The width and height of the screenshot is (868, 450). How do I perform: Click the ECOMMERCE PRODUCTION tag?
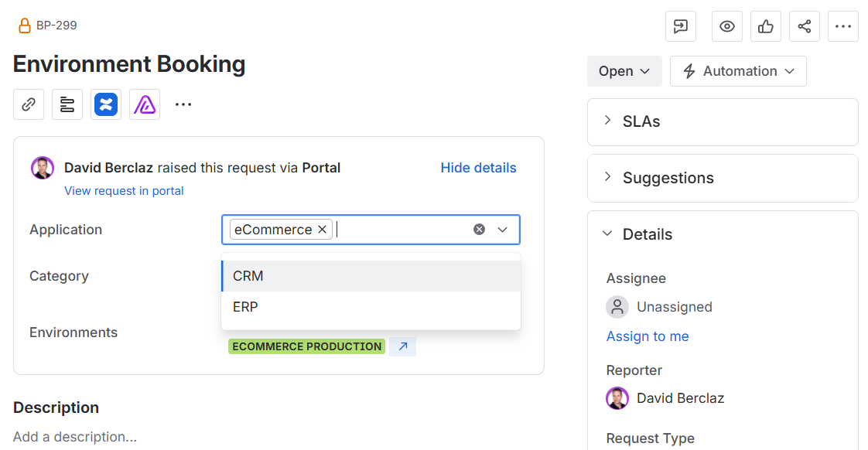pyautogui.click(x=306, y=346)
